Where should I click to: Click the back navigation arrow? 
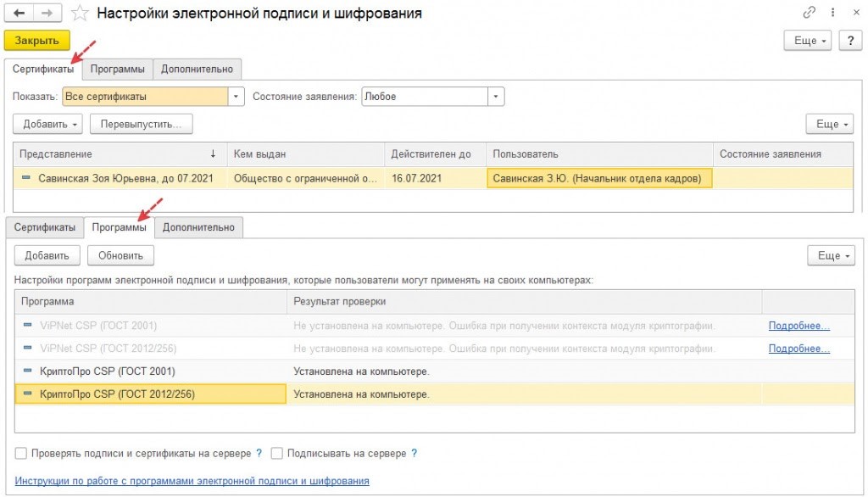19,14
